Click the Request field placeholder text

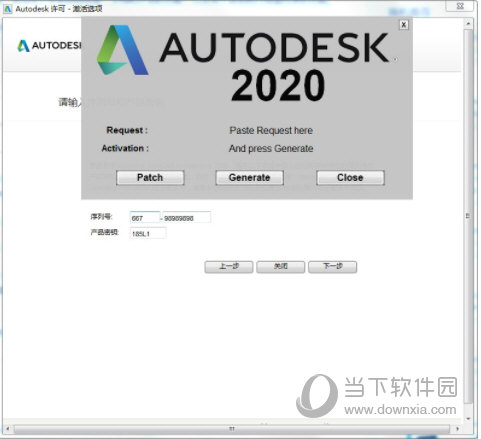point(271,130)
